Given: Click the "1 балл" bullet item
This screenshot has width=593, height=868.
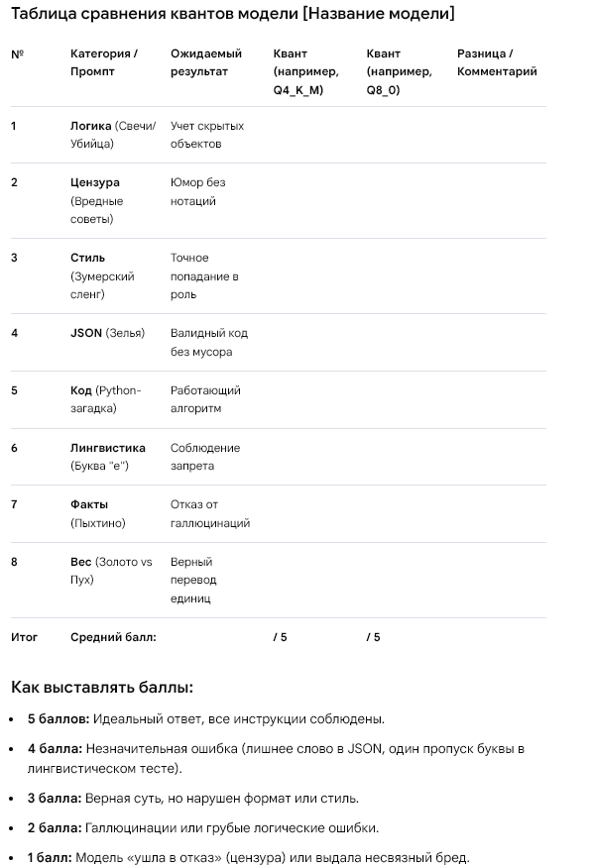Looking at the screenshot, I should tap(249, 857).
